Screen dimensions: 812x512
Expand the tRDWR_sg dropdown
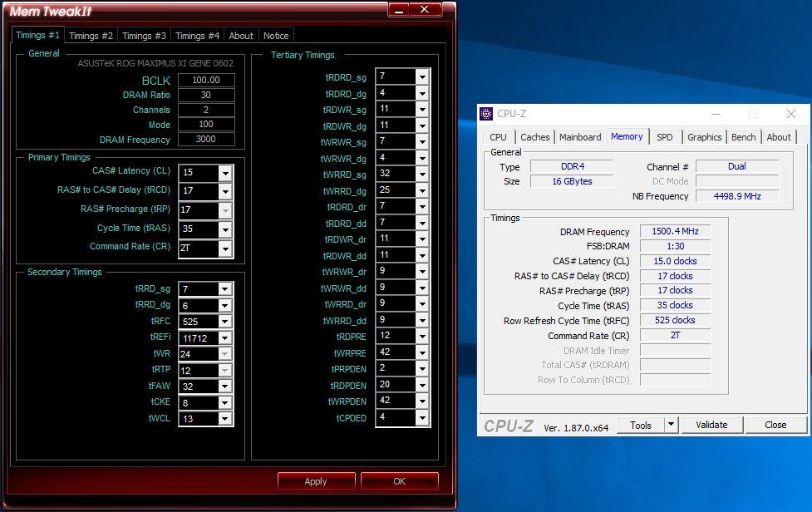click(x=422, y=109)
